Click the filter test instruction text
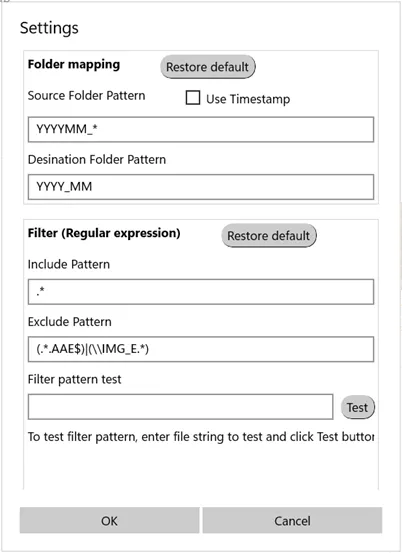 pos(201,437)
